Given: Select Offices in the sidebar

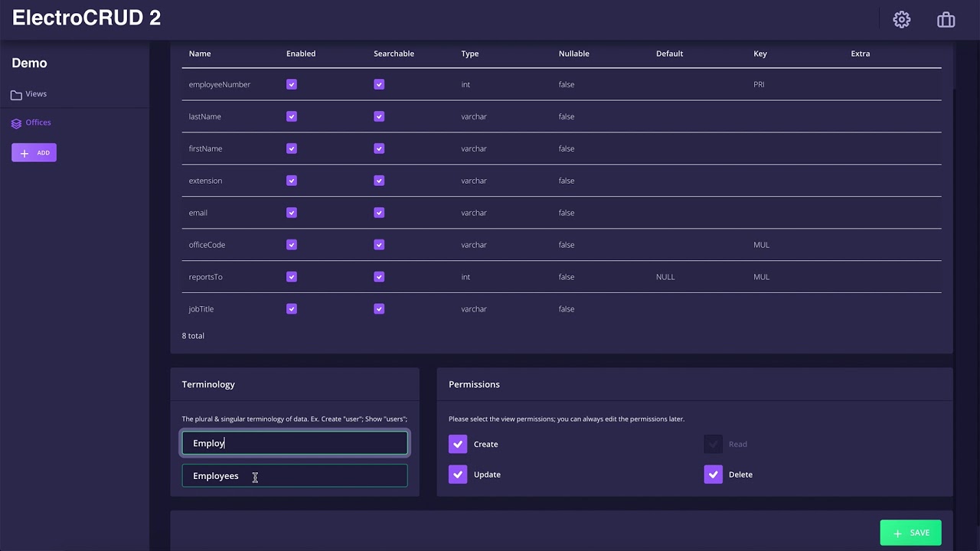Looking at the screenshot, I should click(38, 122).
